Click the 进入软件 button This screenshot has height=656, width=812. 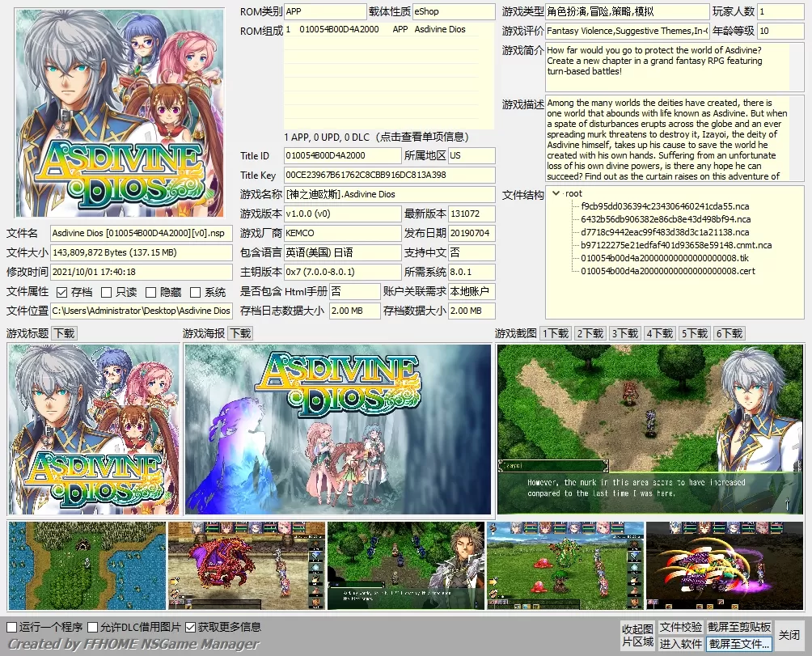[680, 644]
